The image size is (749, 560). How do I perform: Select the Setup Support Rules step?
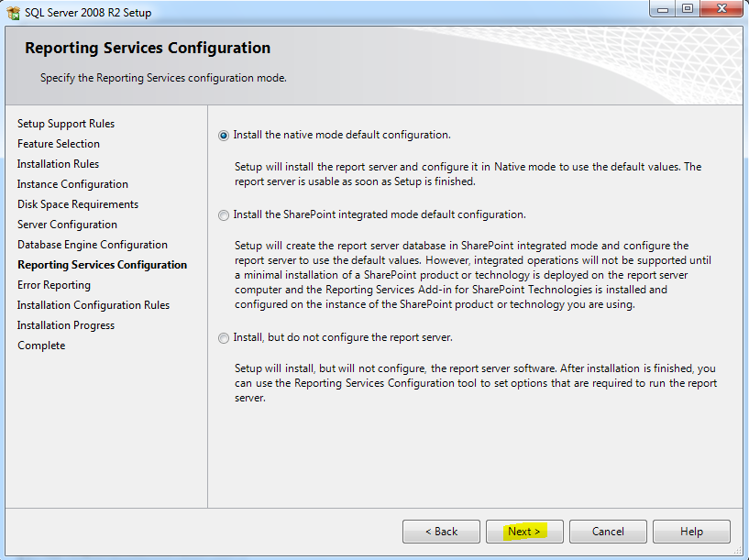click(66, 124)
